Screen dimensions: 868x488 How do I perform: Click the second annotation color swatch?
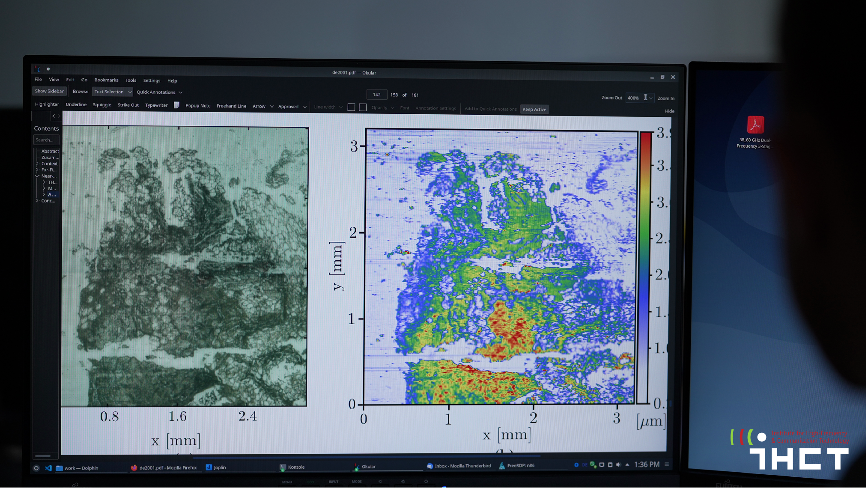pos(363,108)
